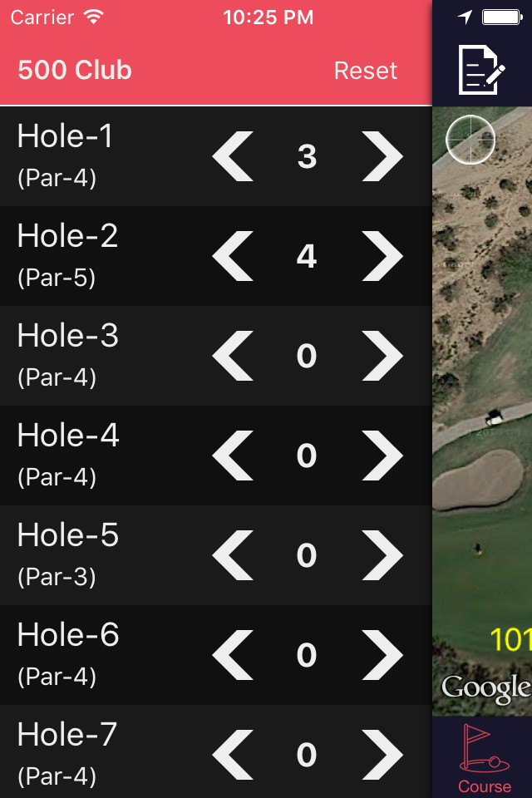Tap the crosshair target icon on map
532x798 pixels.
pyautogui.click(x=470, y=140)
